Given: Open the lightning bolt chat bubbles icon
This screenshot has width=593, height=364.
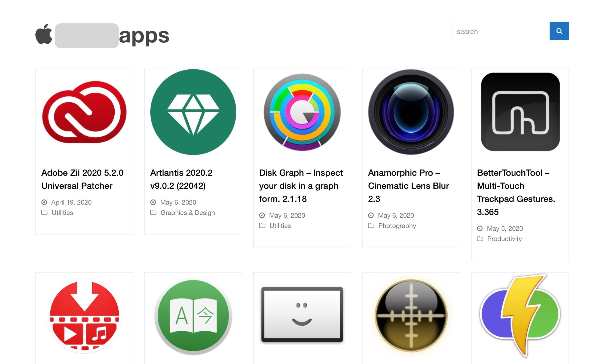Looking at the screenshot, I should 520,316.
